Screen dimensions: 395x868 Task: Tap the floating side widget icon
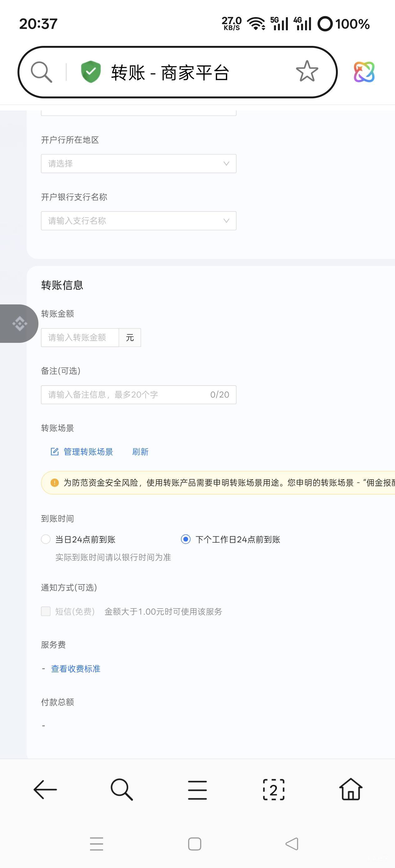pyautogui.click(x=20, y=323)
